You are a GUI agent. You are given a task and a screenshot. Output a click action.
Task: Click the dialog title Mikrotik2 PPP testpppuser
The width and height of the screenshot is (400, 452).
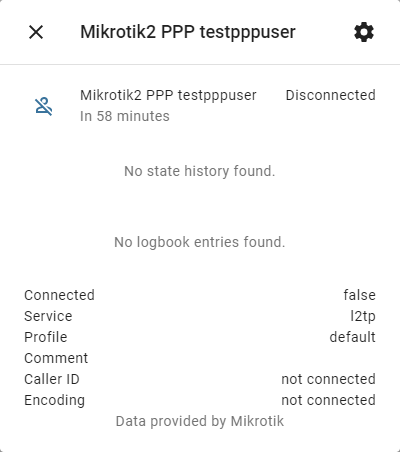(188, 32)
